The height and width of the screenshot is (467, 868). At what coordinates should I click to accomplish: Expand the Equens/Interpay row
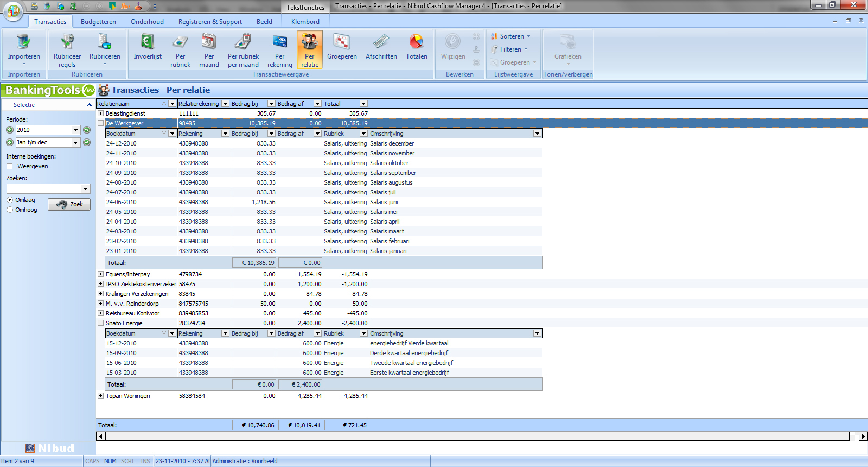100,274
